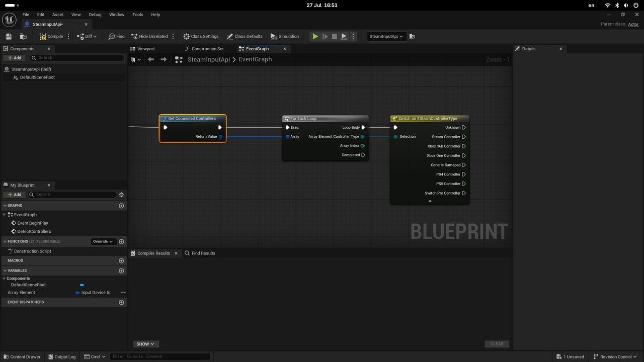
Task: Open the File menu
Action: 26,15
